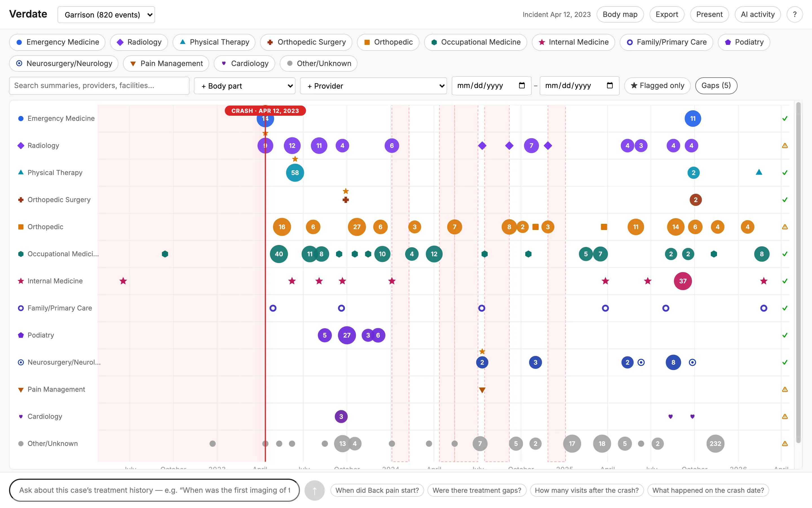
Task: Click the green checkmark on Podiatry row
Action: pos(784,335)
